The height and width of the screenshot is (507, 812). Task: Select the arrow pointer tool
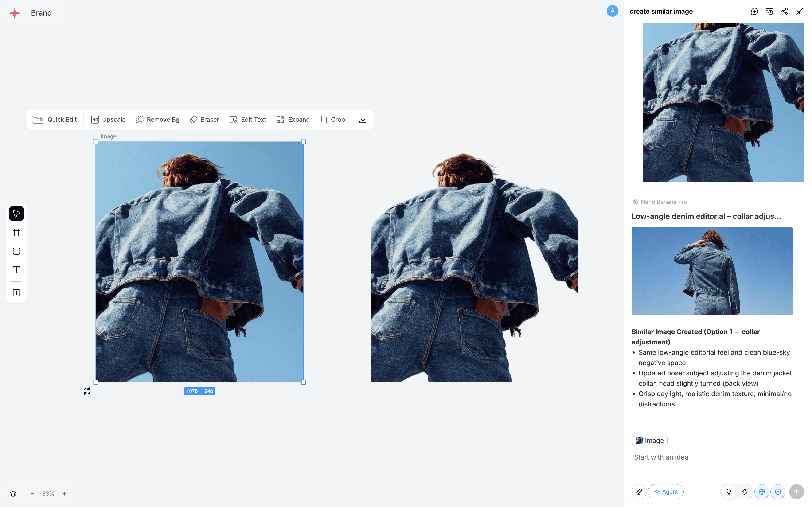(x=16, y=214)
